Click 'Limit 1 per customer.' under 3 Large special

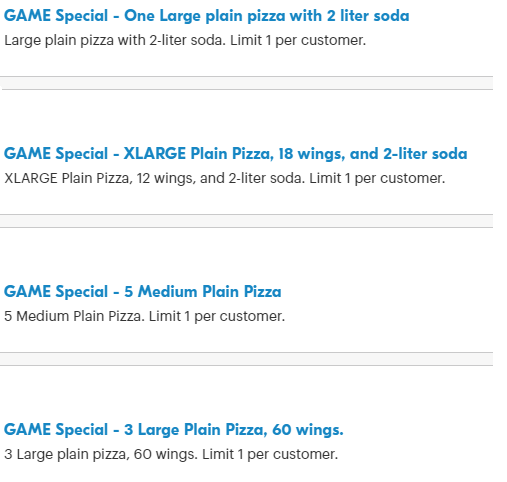(x=270, y=454)
